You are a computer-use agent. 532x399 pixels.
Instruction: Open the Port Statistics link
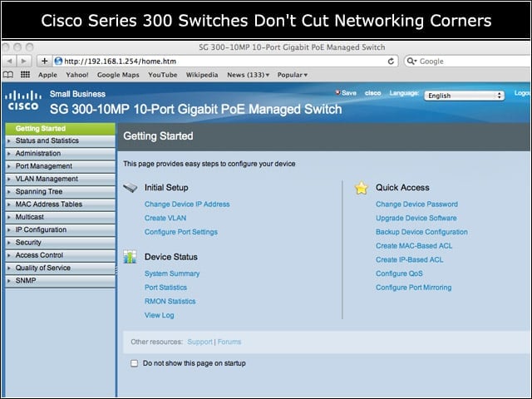(165, 288)
